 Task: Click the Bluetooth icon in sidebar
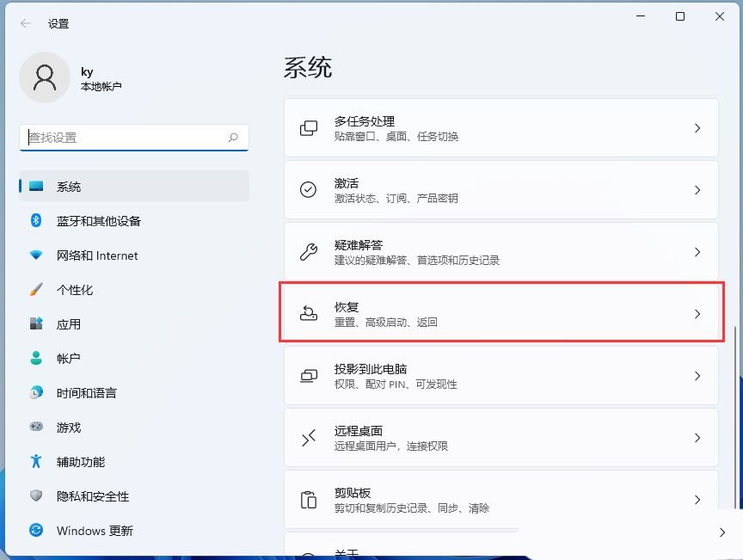click(36, 220)
